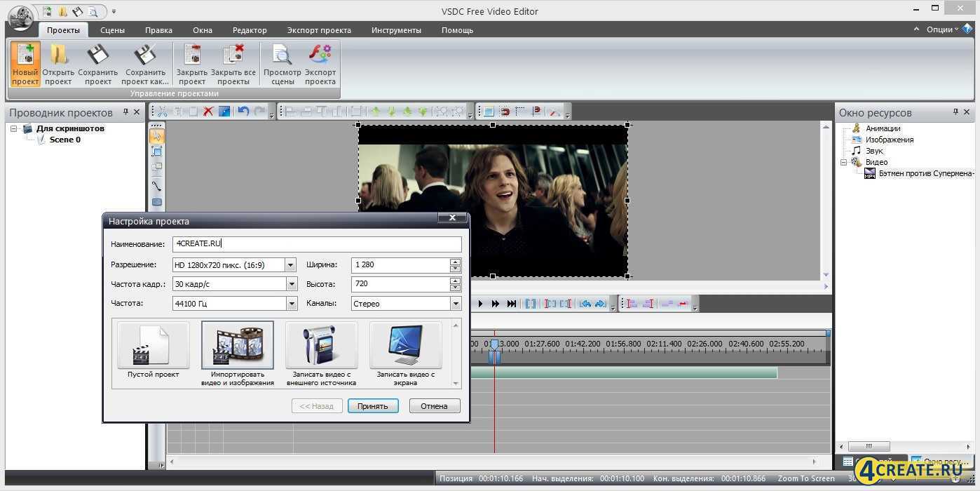The image size is (980, 491).
Task: Click Закрыть проект ribbon icon
Action: coord(191,55)
